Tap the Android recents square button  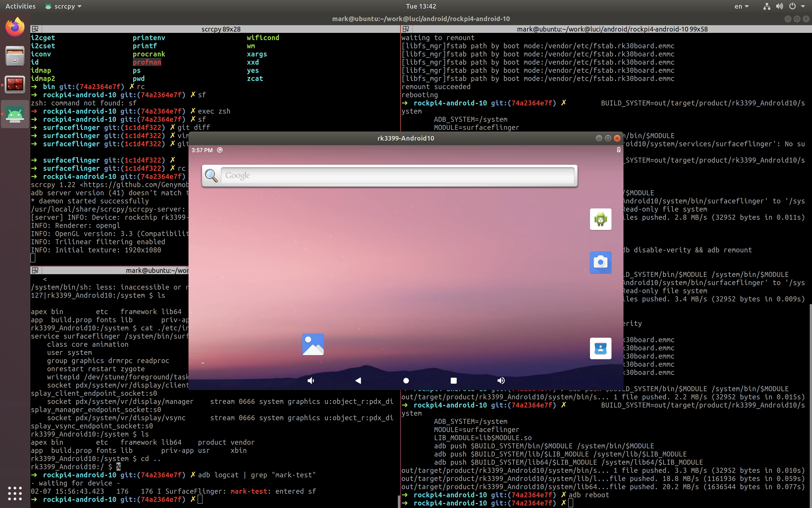point(454,380)
